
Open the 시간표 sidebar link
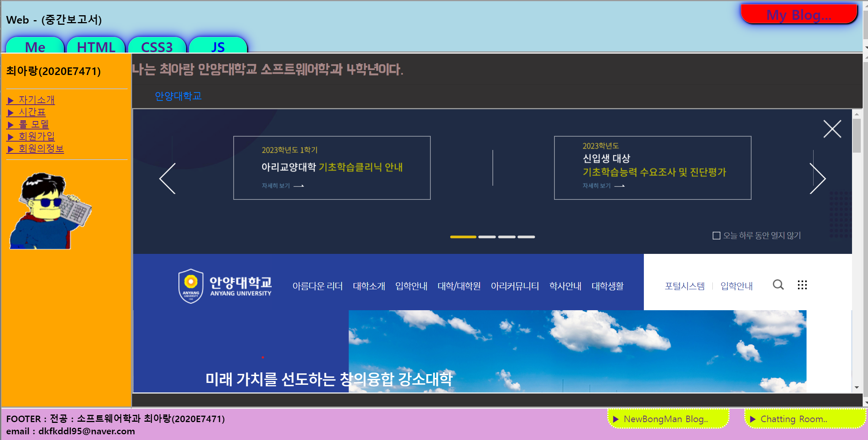(32, 112)
